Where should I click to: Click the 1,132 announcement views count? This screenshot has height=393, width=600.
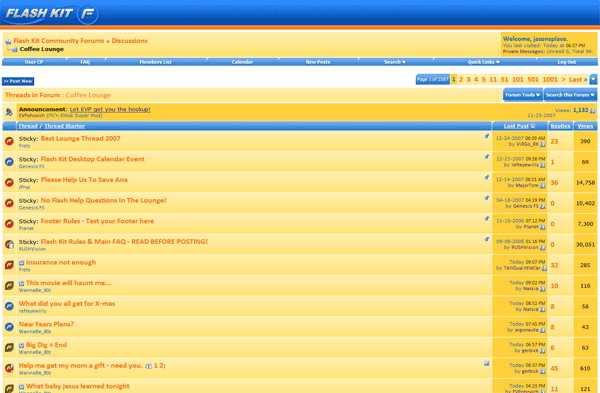coord(580,110)
